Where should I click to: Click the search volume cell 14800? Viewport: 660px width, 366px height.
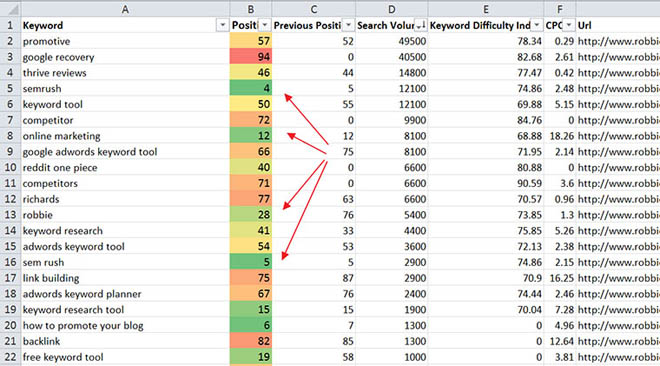(x=391, y=73)
